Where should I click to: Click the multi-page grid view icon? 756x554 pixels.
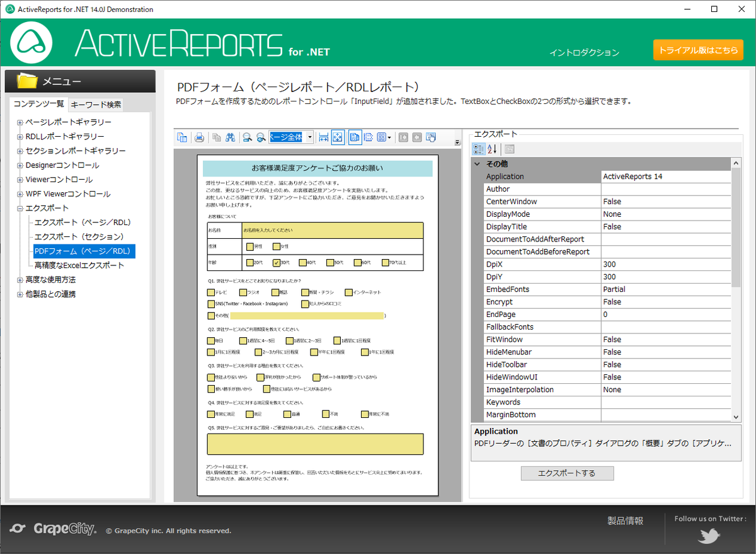coord(381,137)
